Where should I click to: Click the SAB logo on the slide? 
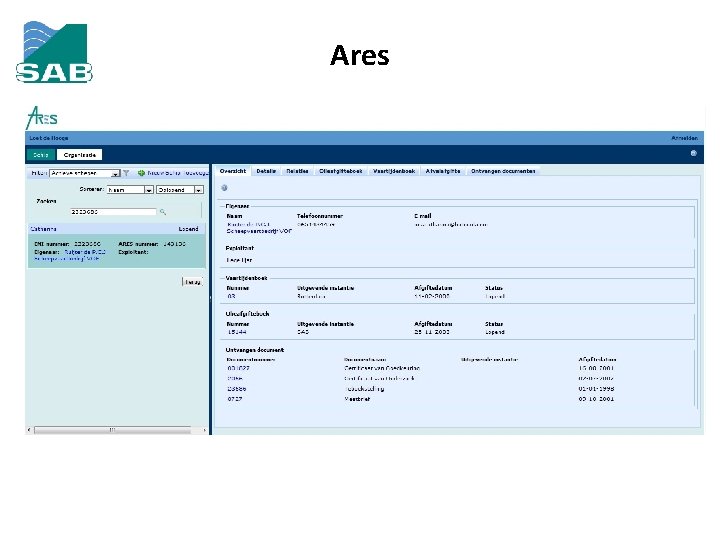(x=54, y=52)
